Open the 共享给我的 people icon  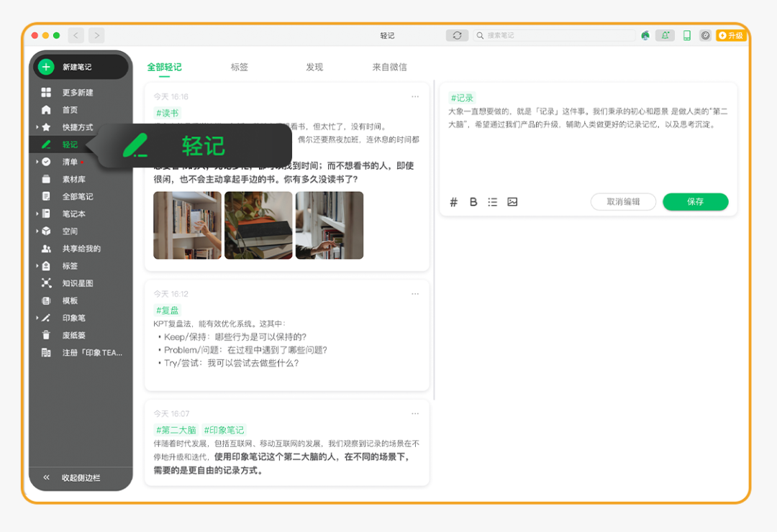(x=46, y=248)
